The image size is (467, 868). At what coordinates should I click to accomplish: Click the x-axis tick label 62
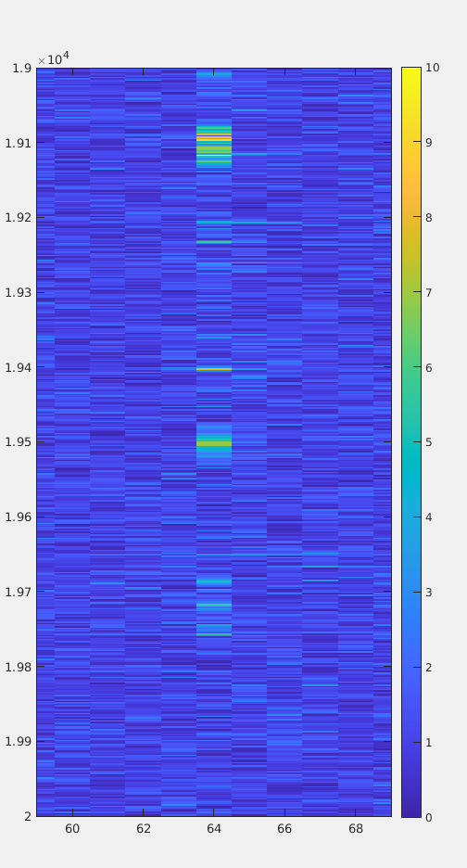pyautogui.click(x=144, y=829)
